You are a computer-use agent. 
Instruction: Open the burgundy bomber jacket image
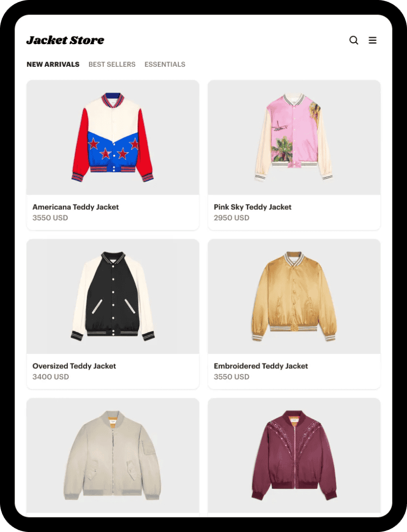(x=294, y=456)
